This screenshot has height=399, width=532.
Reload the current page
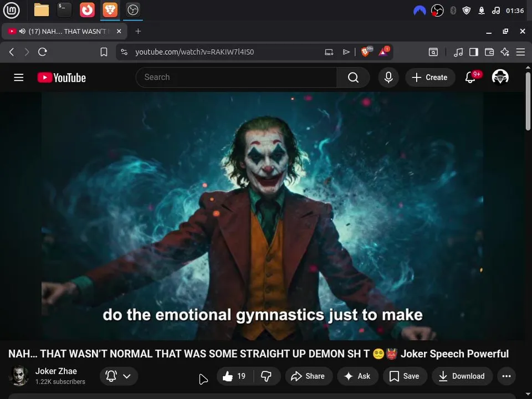pos(43,52)
